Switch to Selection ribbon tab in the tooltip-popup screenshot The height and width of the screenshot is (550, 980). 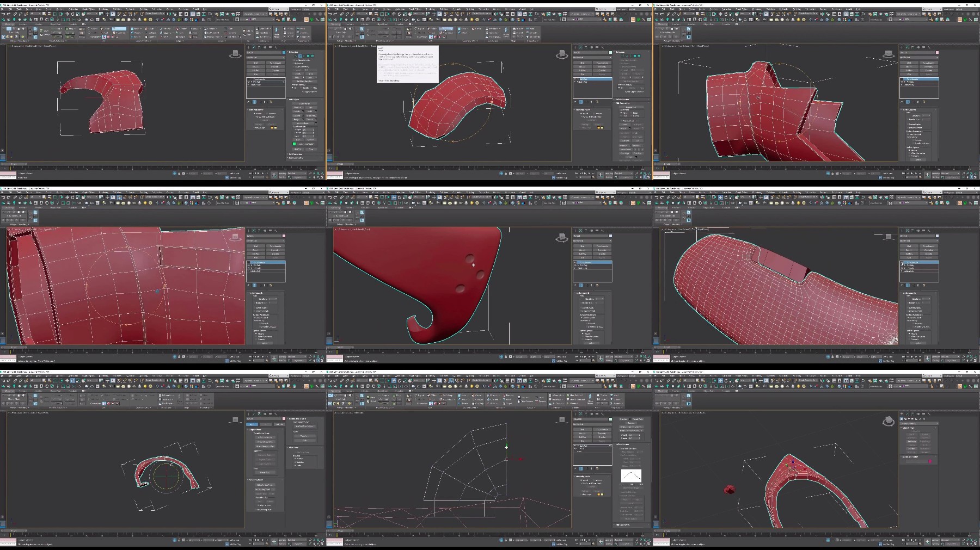(x=365, y=24)
